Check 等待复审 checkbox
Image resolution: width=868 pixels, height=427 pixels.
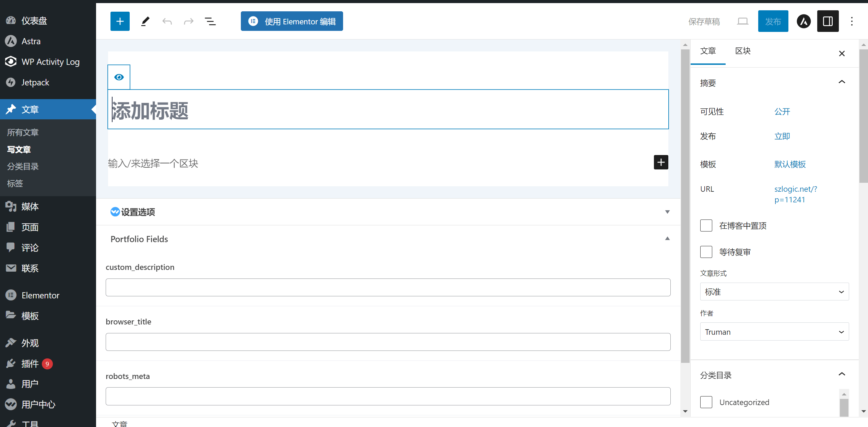pos(706,252)
